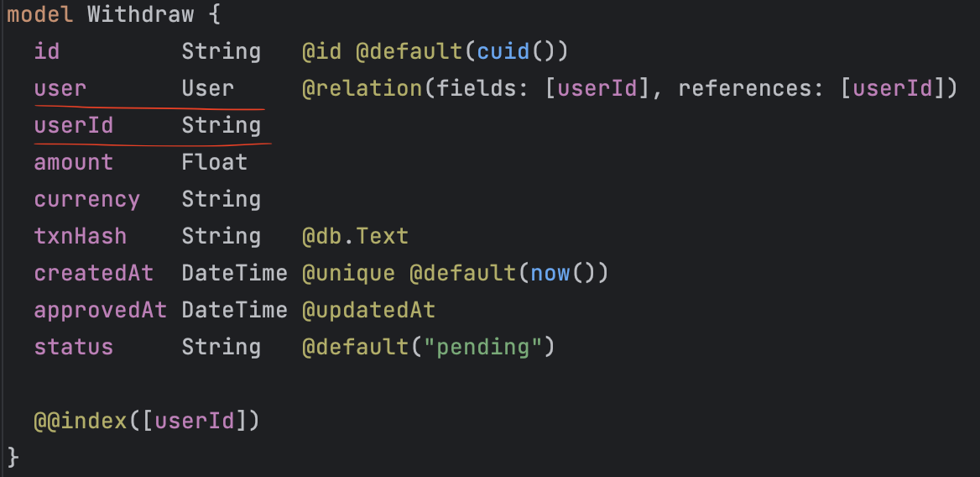Click the @updatedAt attribute

click(369, 310)
